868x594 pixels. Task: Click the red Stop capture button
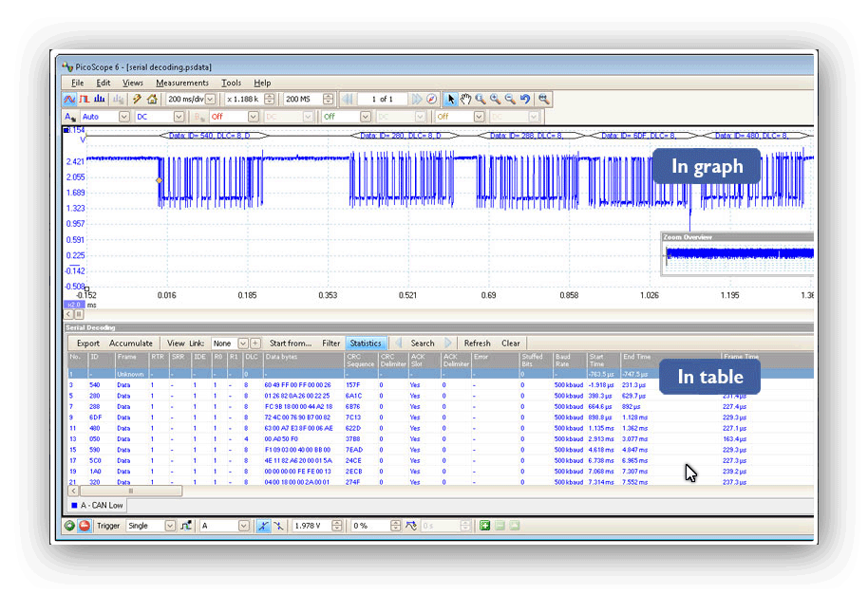click(85, 526)
